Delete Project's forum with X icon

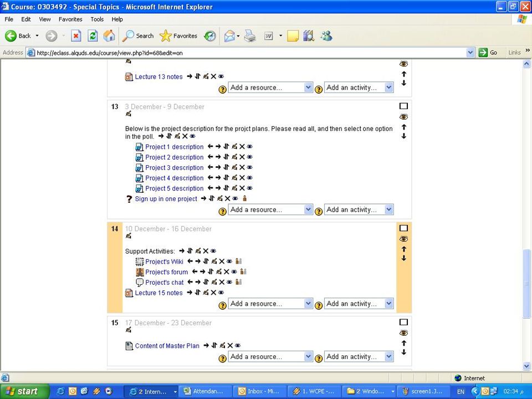click(226, 272)
